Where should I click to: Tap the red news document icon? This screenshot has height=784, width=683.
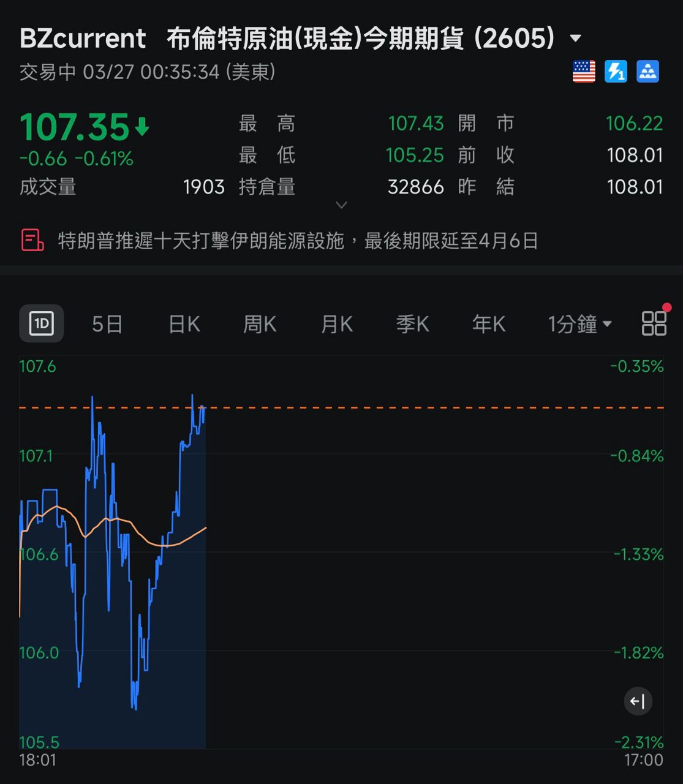32,240
